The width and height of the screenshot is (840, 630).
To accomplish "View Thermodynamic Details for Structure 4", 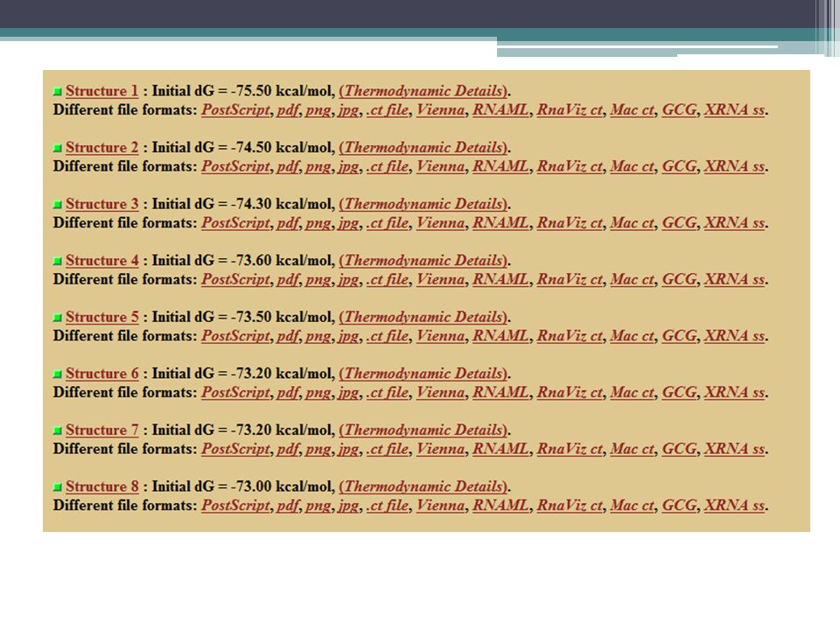I will 423,261.
